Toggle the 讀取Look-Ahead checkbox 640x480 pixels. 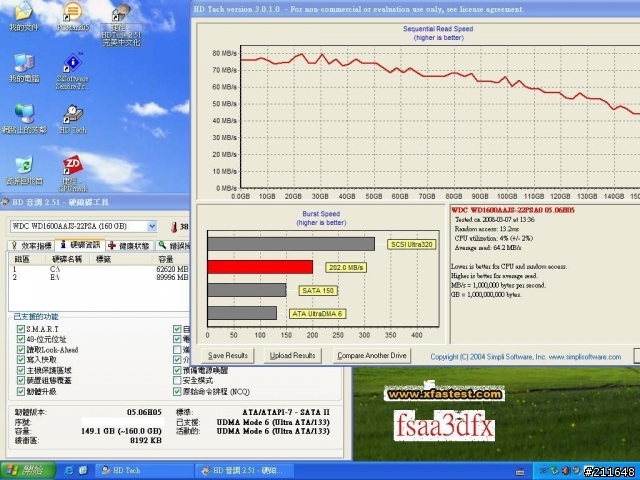pyautogui.click(x=20, y=350)
